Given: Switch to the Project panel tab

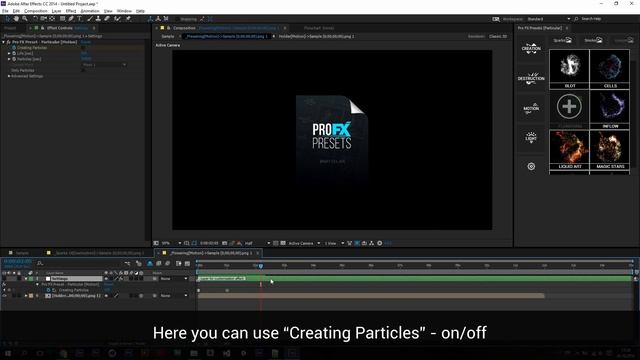Looking at the screenshot, I should pyautogui.click(x=10, y=28).
